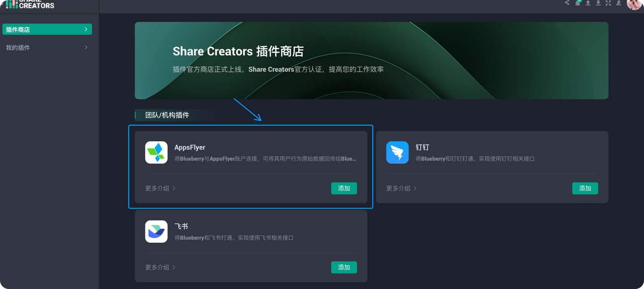Toggle fullscreen mode icon

pos(608,3)
